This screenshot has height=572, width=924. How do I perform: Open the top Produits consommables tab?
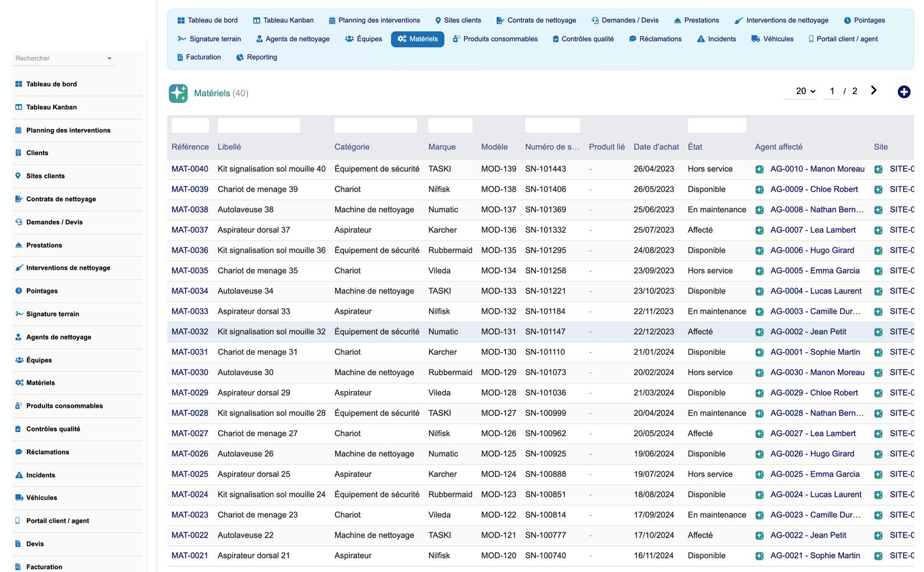(495, 39)
